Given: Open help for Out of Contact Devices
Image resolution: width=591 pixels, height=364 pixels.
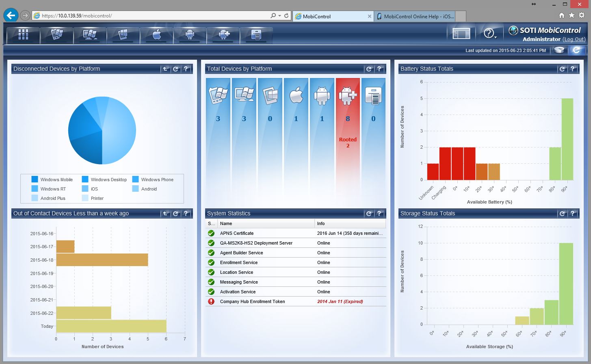Looking at the screenshot, I should tap(186, 213).
